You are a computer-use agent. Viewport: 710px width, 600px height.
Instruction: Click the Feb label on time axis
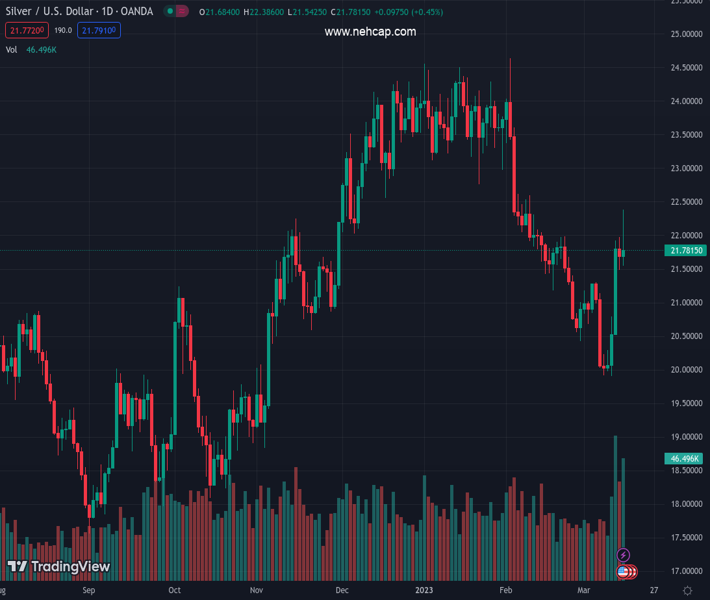[x=505, y=591]
